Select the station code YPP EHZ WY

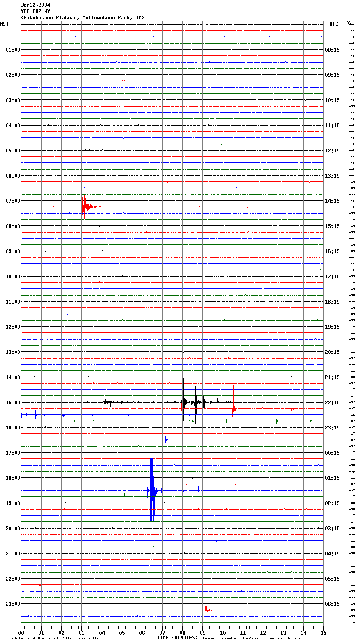[x=36, y=11]
